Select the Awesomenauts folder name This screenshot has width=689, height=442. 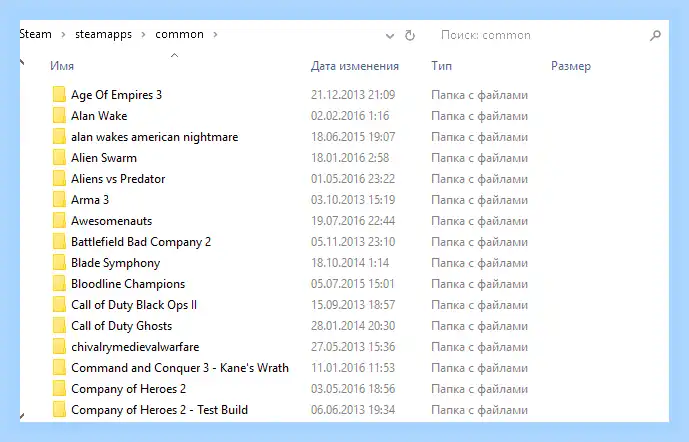click(112, 221)
